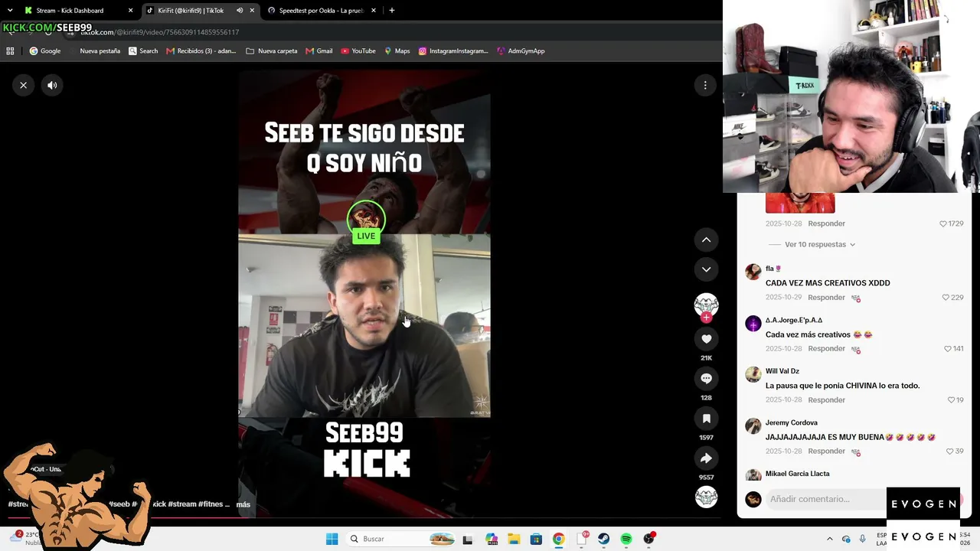The width and height of the screenshot is (980, 551).
Task: Open the Instagram bookmark
Action: pyautogui.click(x=453, y=51)
